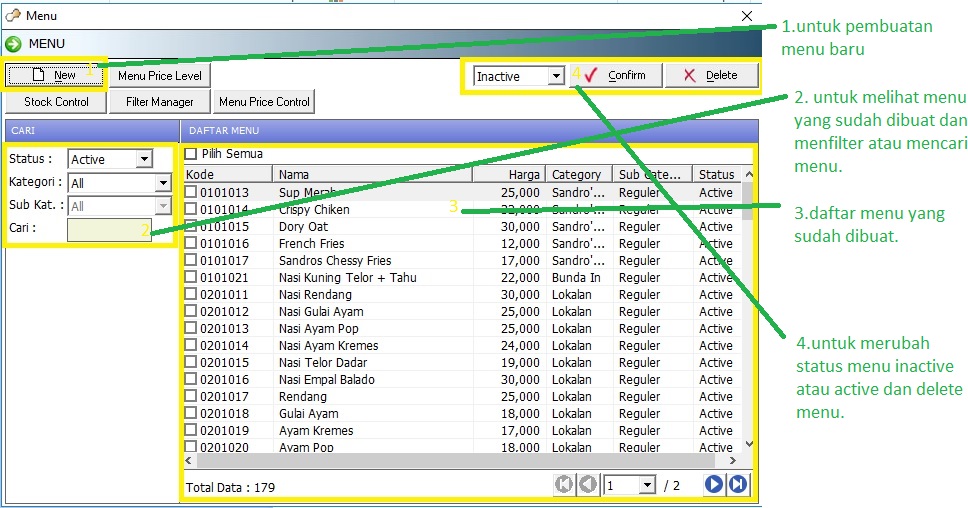
Task: Check the Pilih Semua checkbox
Action: click(191, 154)
